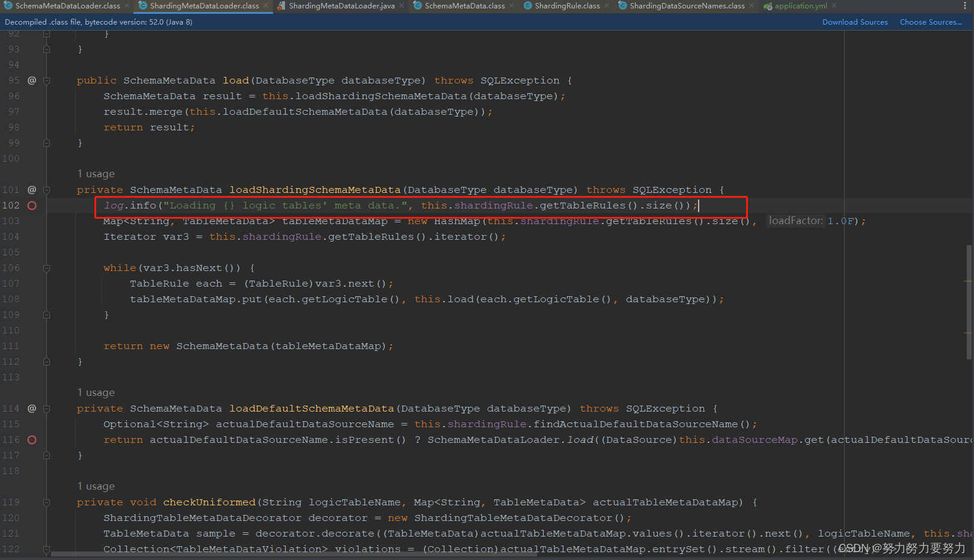Close the ShardingRule.class tab
This screenshot has height=560, width=974.
click(607, 6)
